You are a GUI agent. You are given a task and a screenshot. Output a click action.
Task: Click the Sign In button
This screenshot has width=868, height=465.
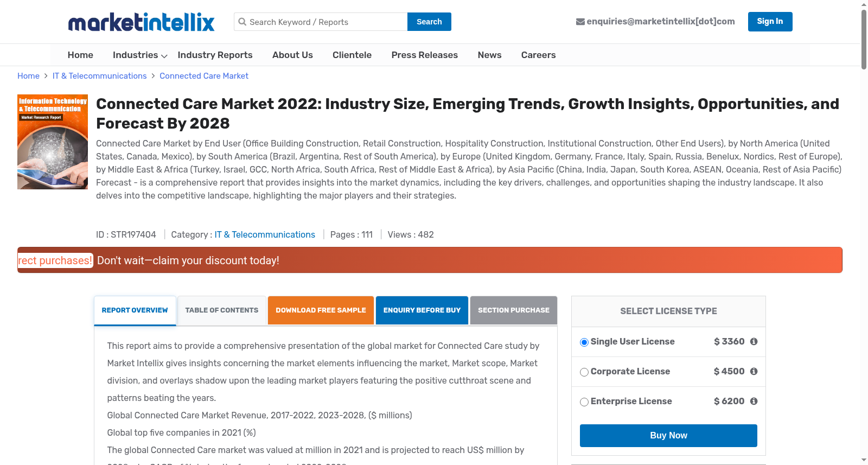pos(770,22)
